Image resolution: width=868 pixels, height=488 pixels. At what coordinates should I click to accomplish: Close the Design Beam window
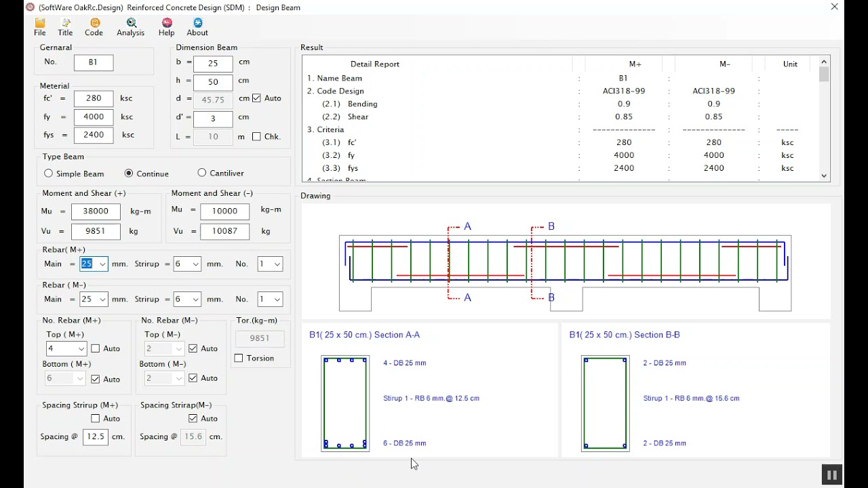pos(835,7)
